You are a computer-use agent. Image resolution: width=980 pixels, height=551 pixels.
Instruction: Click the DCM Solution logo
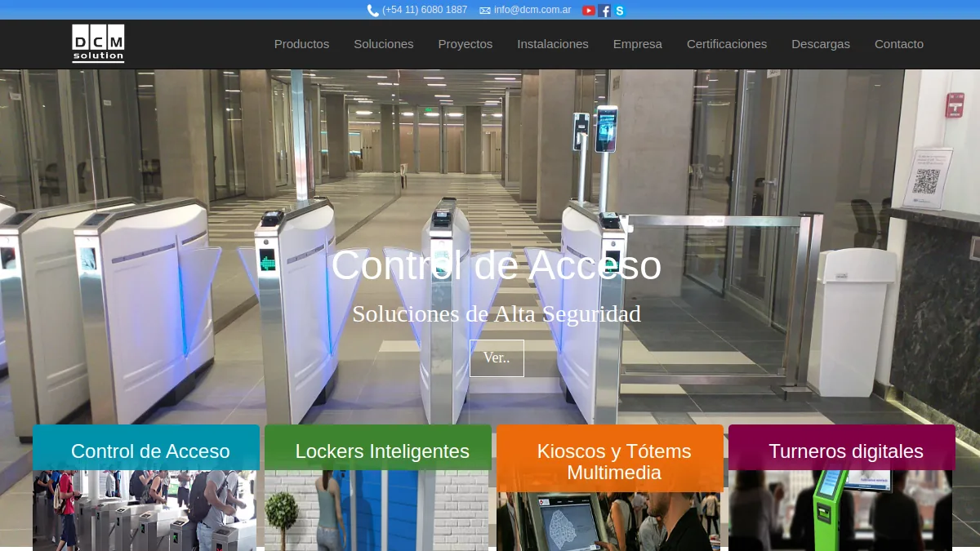(x=98, y=43)
